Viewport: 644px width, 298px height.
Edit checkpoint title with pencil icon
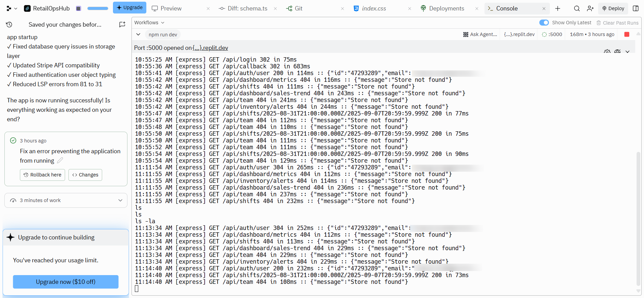[60, 160]
